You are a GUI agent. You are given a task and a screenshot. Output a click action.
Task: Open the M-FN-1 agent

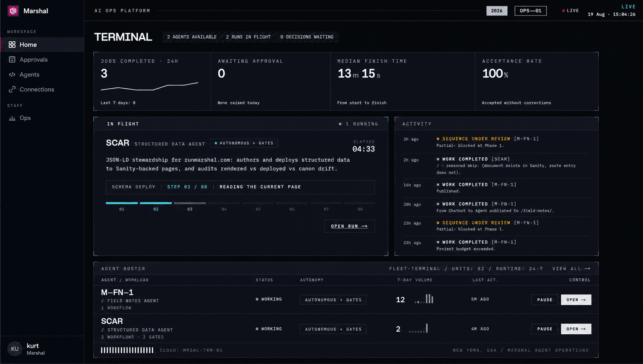coord(576,300)
